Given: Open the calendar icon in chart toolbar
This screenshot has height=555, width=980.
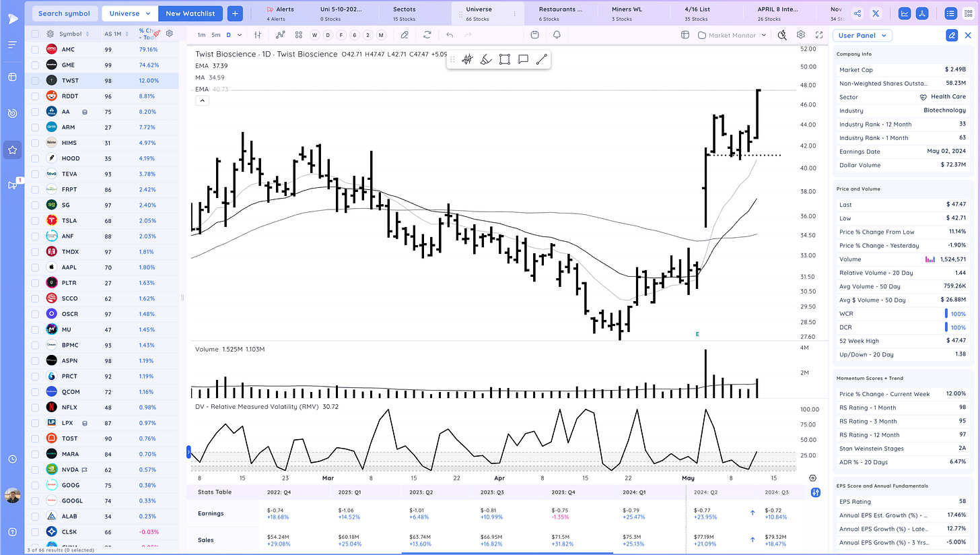Looking at the screenshot, I should 534,35.
